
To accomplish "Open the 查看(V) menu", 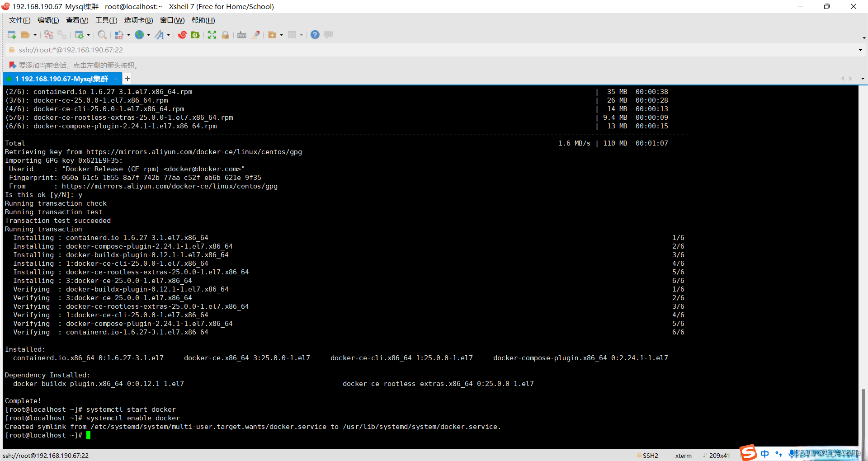I will (77, 20).
